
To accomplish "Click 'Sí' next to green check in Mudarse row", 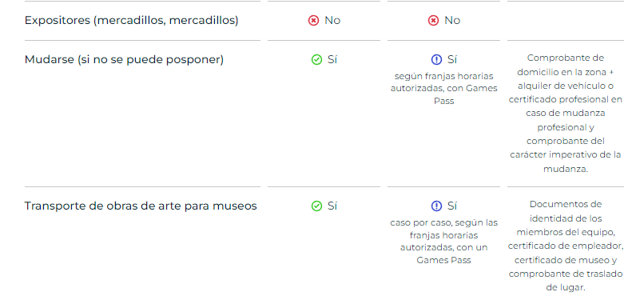I will 332,60.
